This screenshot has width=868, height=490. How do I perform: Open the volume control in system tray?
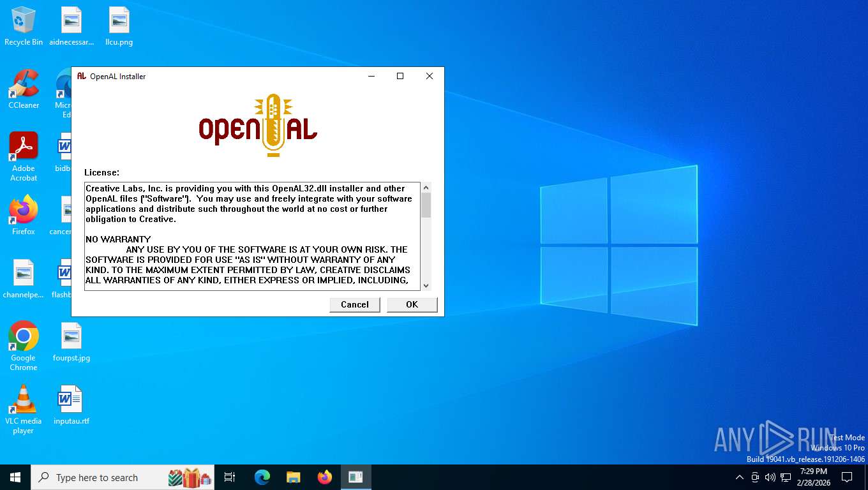coord(770,477)
